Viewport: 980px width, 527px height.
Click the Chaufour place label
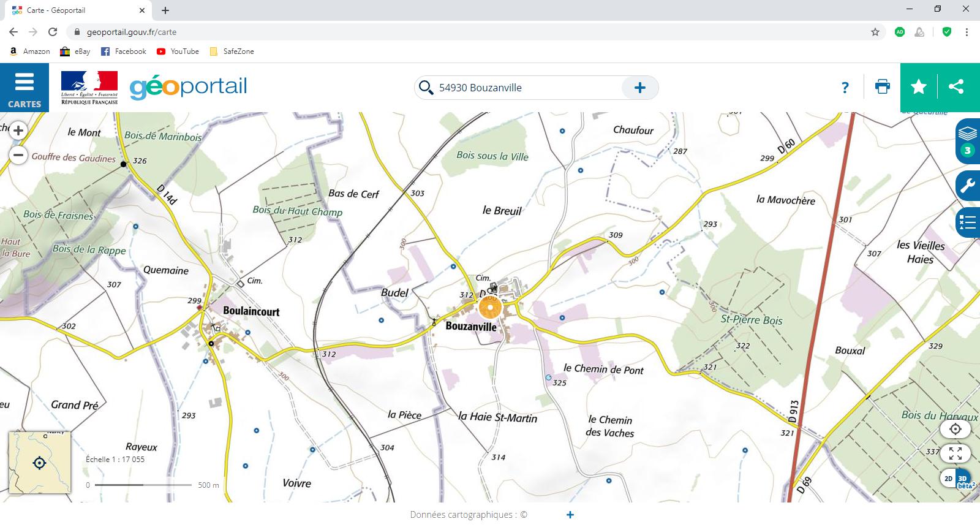633,130
